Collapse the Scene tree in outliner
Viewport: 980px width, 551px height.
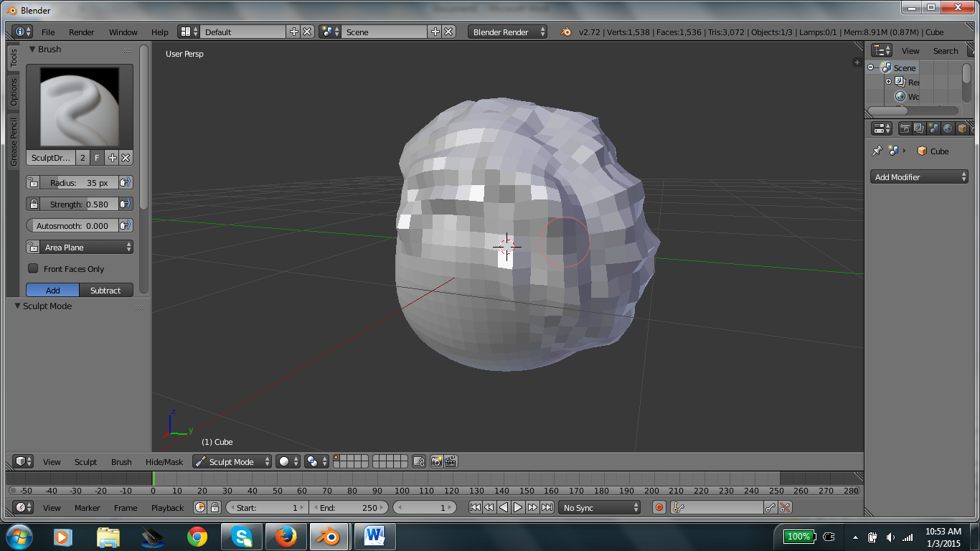(871, 67)
